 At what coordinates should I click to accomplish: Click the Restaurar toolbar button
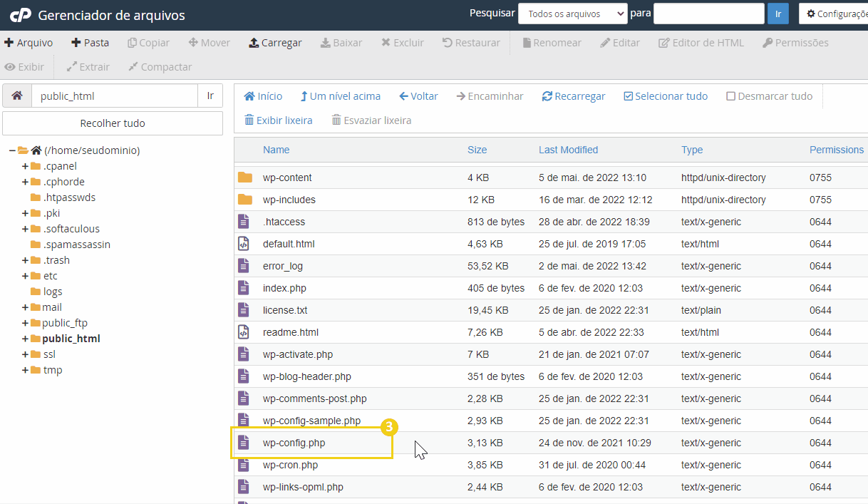471,43
